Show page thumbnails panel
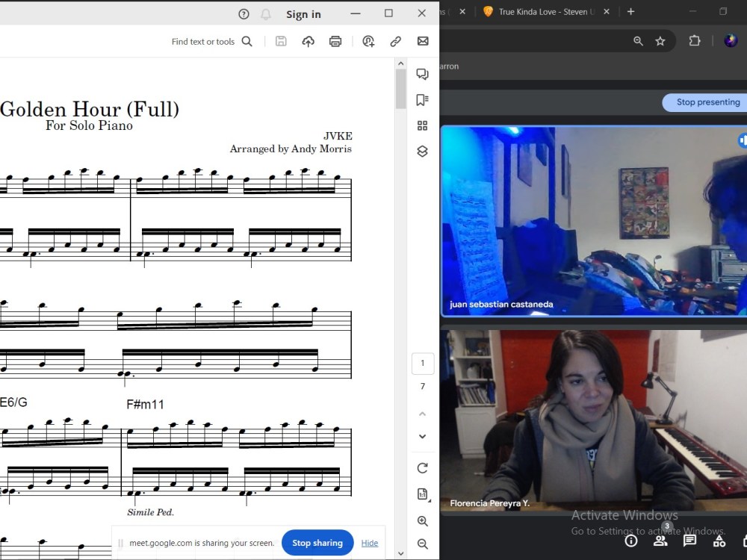Viewport: 747px width, 560px height. (x=422, y=125)
